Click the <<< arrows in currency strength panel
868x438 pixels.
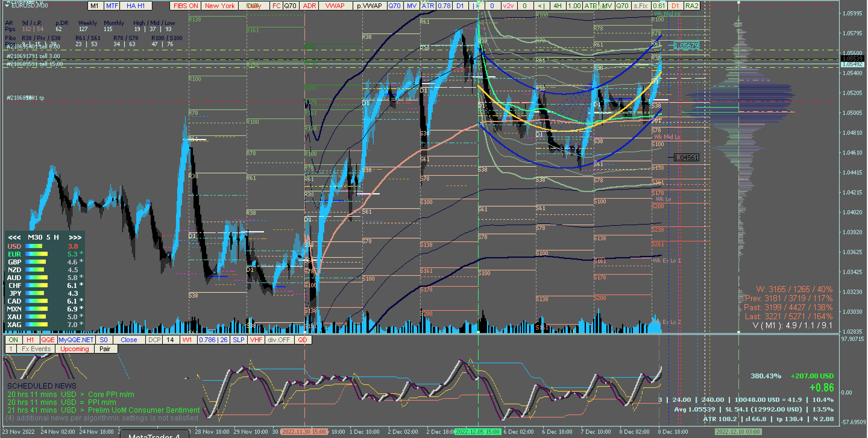(14, 238)
